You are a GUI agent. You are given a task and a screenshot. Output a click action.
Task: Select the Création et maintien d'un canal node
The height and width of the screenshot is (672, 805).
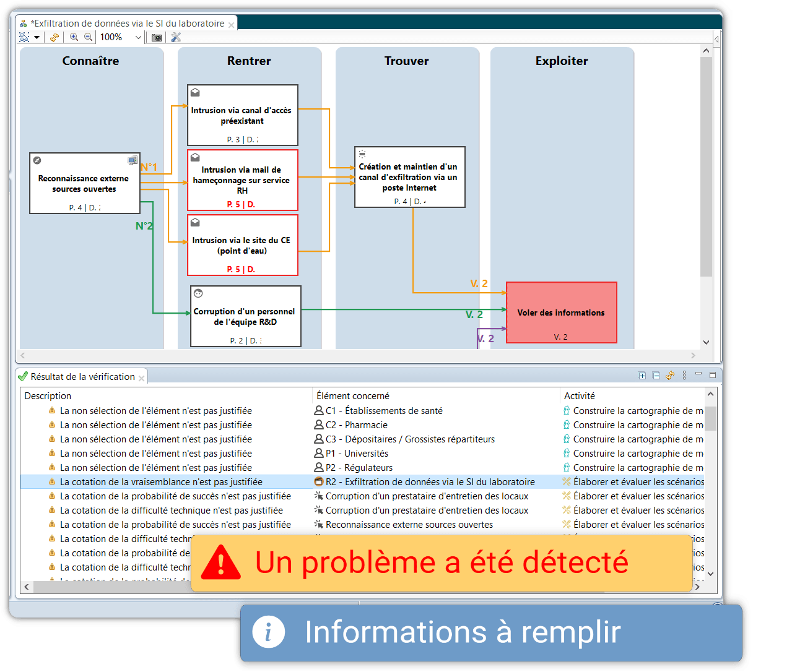(x=410, y=177)
